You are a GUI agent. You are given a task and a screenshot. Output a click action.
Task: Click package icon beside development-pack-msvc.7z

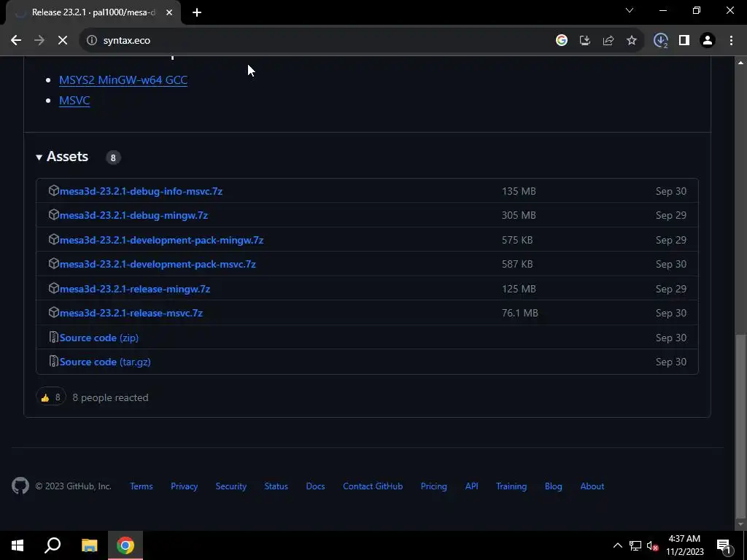click(54, 264)
